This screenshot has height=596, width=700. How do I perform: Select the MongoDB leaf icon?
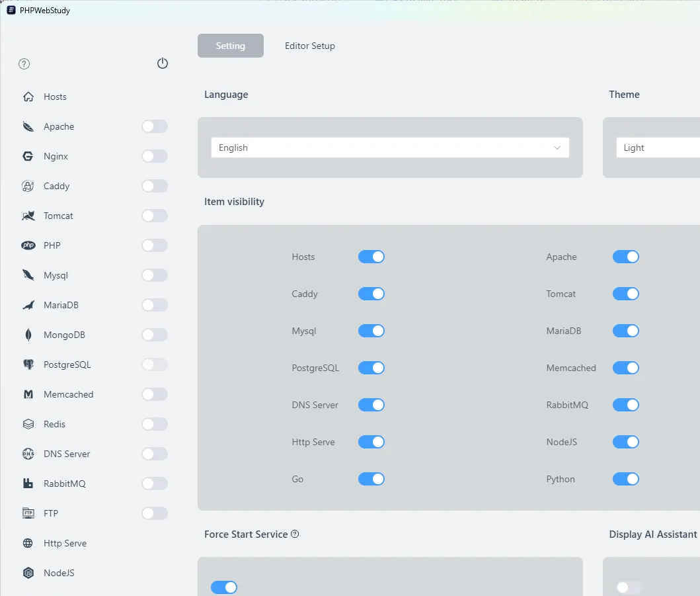(x=28, y=335)
